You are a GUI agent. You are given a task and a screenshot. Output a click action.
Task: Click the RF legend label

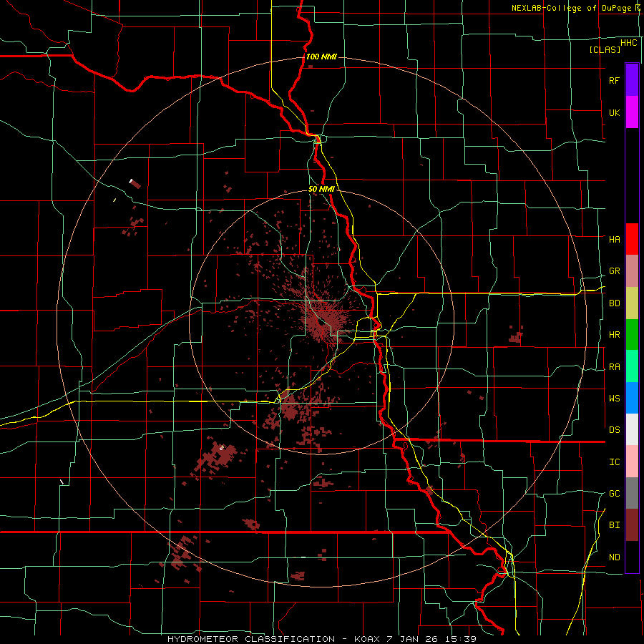(614, 80)
